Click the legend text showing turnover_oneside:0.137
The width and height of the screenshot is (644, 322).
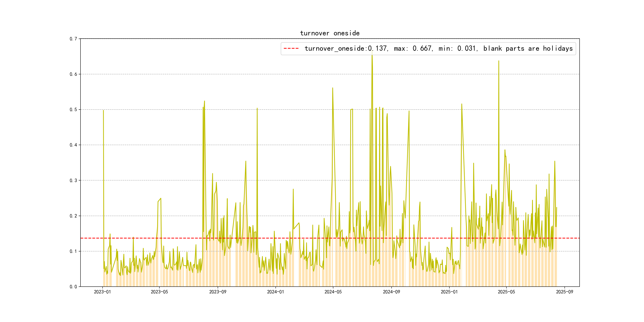click(x=438, y=48)
